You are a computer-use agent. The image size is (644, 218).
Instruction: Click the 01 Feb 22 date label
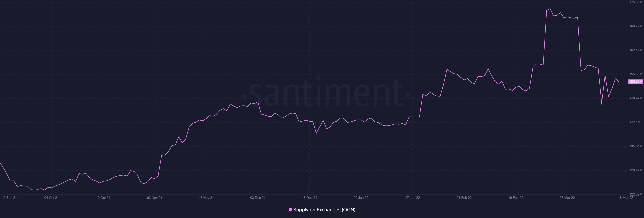click(464, 198)
